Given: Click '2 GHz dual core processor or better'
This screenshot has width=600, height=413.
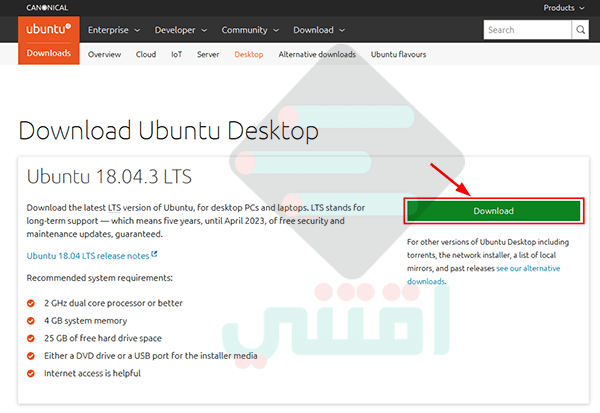Looking at the screenshot, I should point(113,303).
